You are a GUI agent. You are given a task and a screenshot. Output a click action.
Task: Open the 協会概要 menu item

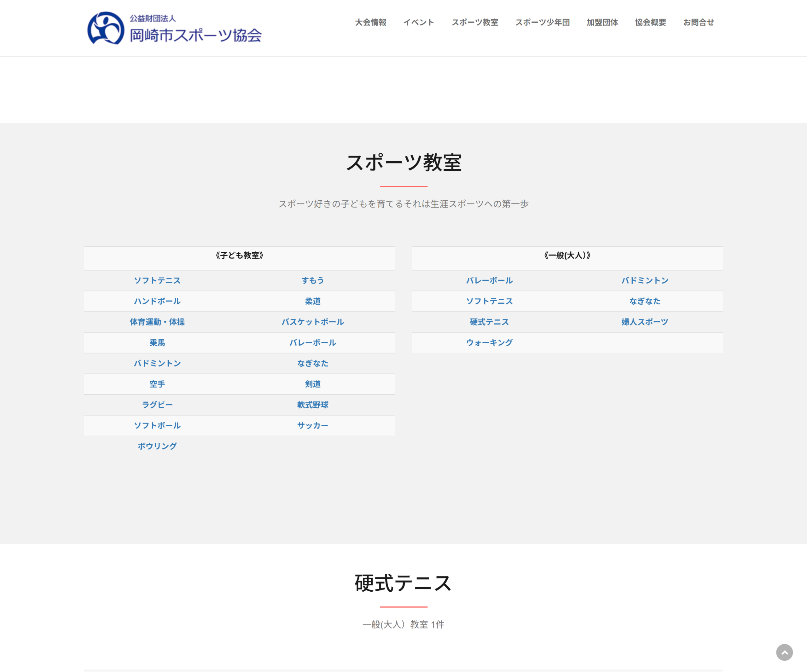coord(650,22)
